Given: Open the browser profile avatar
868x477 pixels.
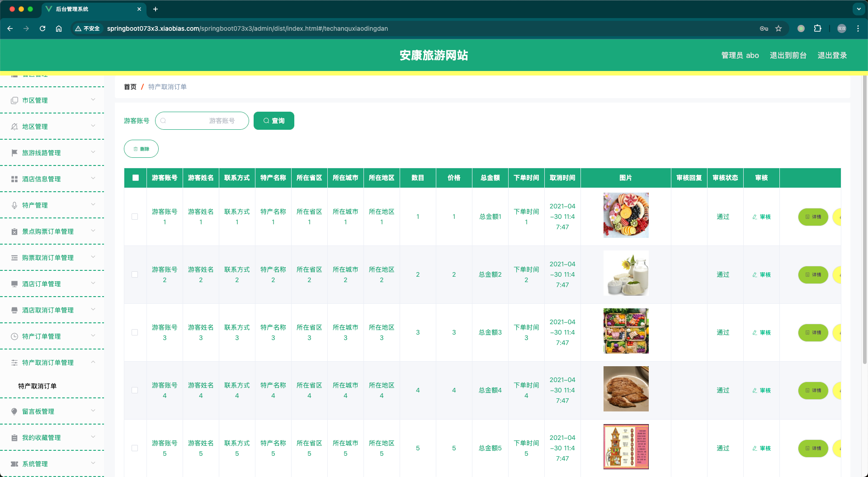Looking at the screenshot, I should point(842,28).
